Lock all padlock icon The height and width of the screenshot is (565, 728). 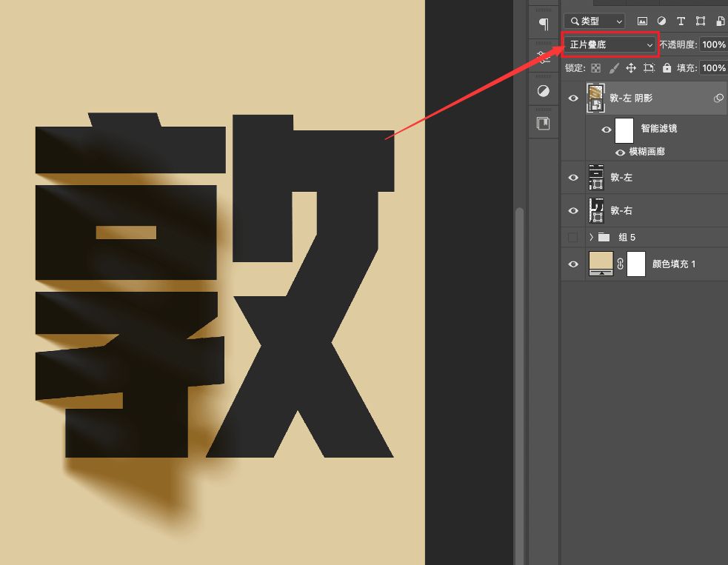667,68
